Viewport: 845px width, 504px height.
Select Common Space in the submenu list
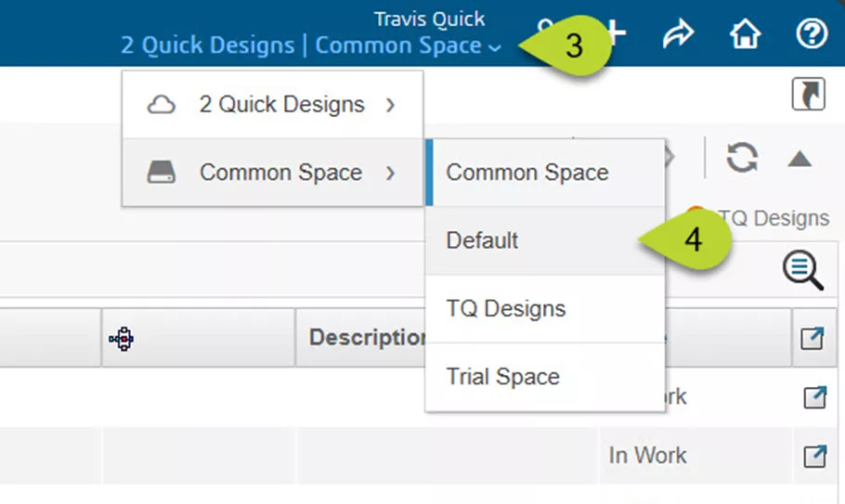[x=527, y=173]
